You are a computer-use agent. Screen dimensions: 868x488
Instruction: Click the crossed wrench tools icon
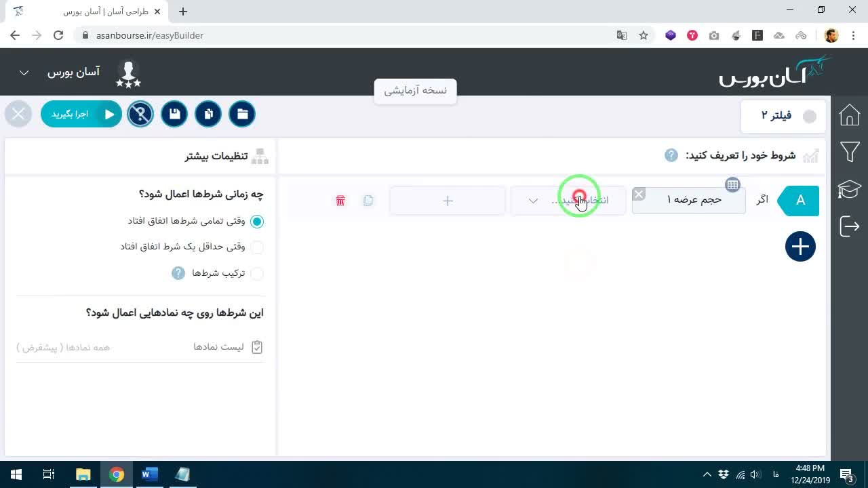point(140,114)
